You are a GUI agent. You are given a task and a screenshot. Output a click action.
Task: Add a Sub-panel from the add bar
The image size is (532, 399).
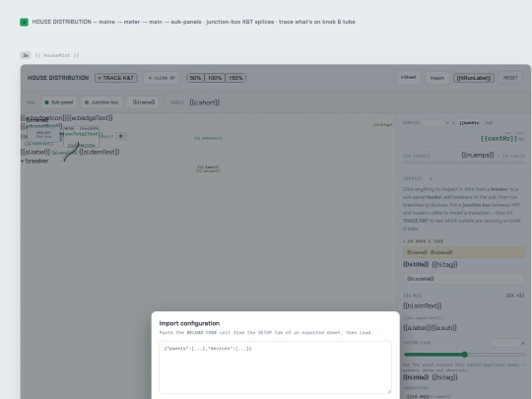(59, 102)
